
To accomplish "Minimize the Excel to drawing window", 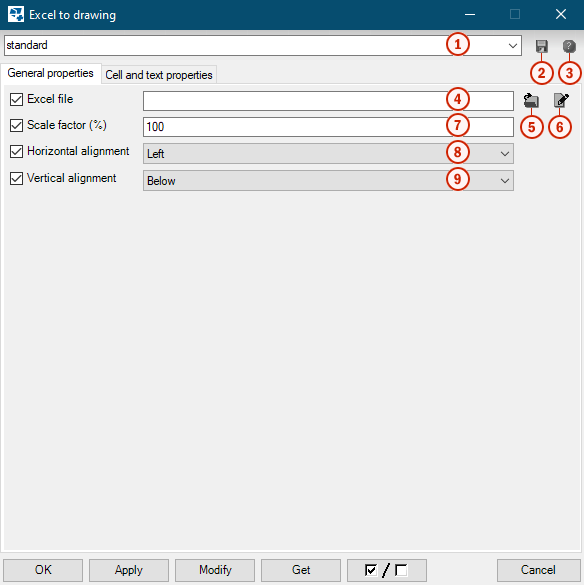I will pyautogui.click(x=470, y=15).
